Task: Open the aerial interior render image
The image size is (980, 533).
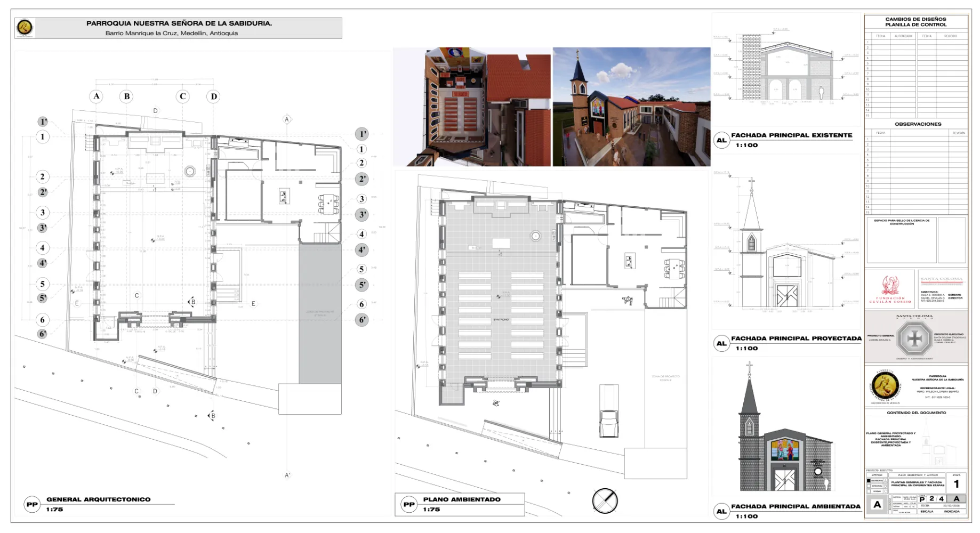Action: (472, 107)
